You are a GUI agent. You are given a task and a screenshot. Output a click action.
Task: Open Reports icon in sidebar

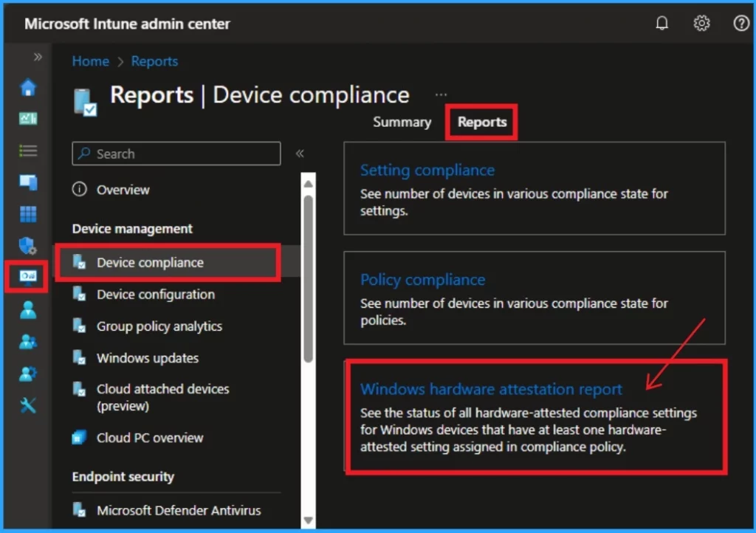point(28,276)
